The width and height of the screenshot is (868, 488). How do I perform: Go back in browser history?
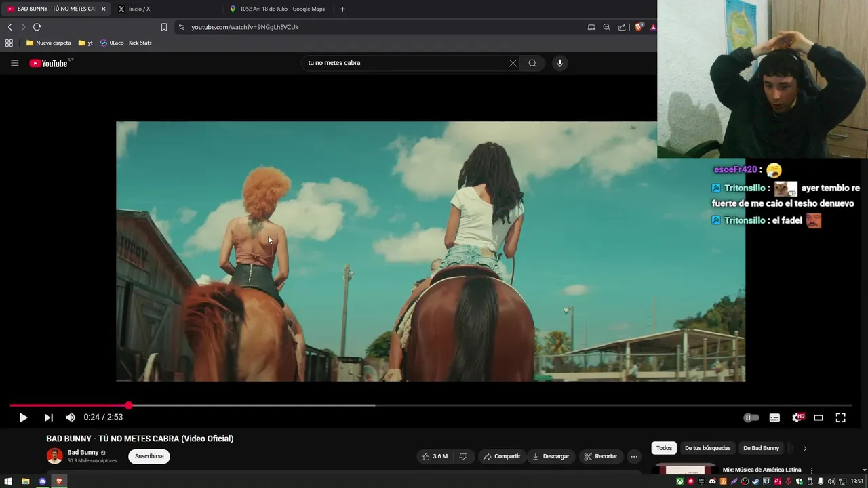click(9, 27)
